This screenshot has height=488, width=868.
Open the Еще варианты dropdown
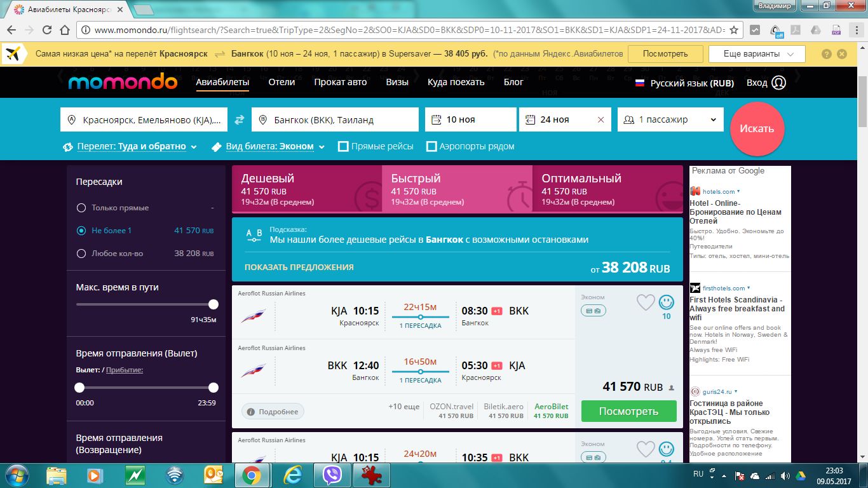757,54
